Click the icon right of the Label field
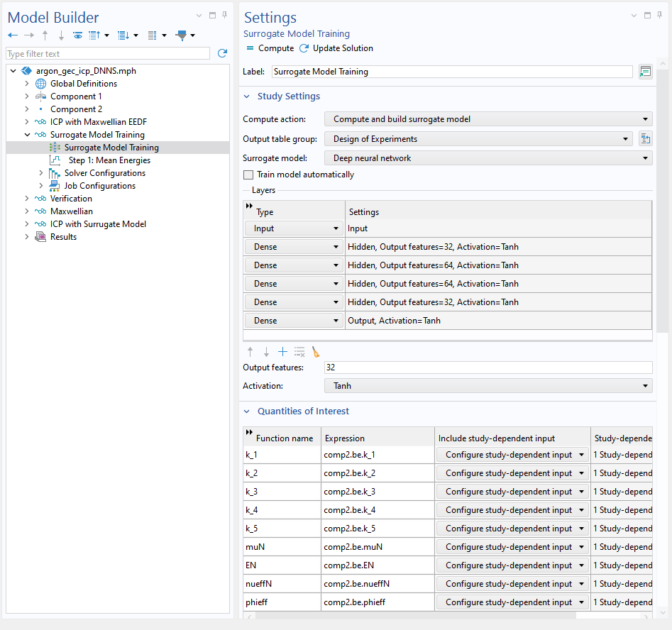Viewport: 672px width, 630px height. [645, 72]
